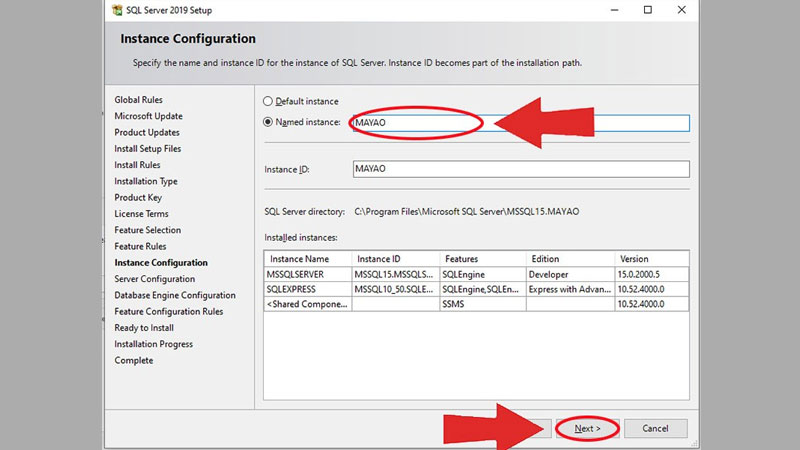This screenshot has width=800, height=450.
Task: Click the 10.52.4000.0 version cell for SQLEXPRESS
Action: click(x=652, y=289)
